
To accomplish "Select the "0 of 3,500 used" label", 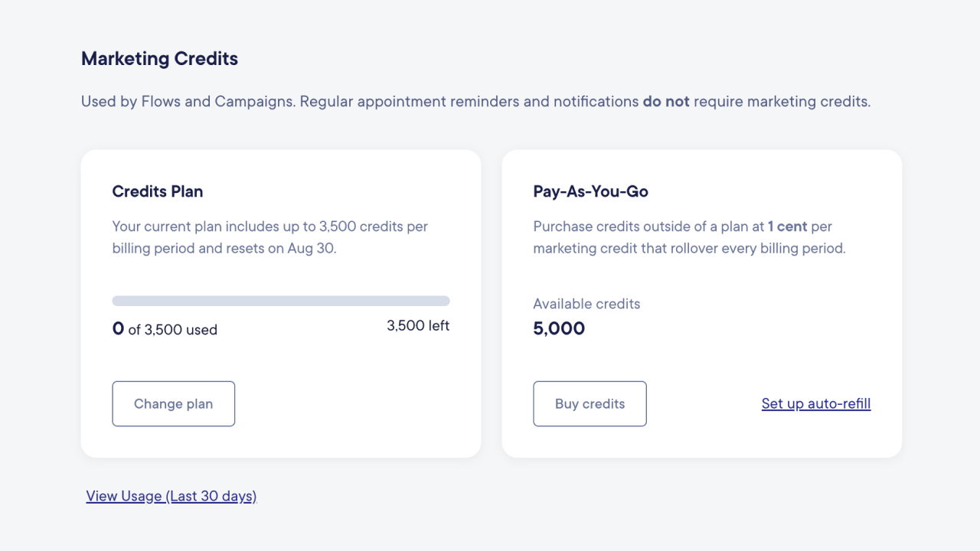I will [x=165, y=330].
